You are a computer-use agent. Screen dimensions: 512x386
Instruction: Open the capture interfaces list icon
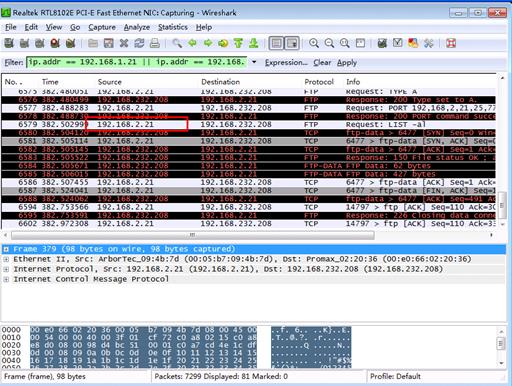[x=9, y=43]
